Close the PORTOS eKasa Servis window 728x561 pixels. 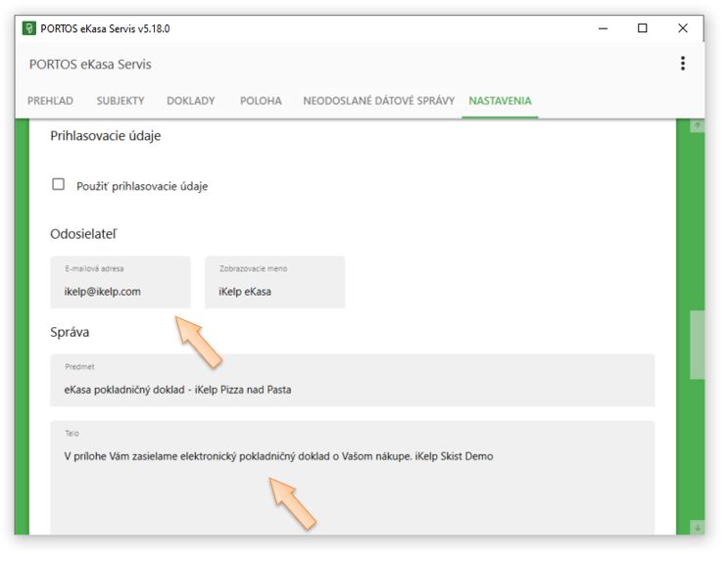coord(683,28)
